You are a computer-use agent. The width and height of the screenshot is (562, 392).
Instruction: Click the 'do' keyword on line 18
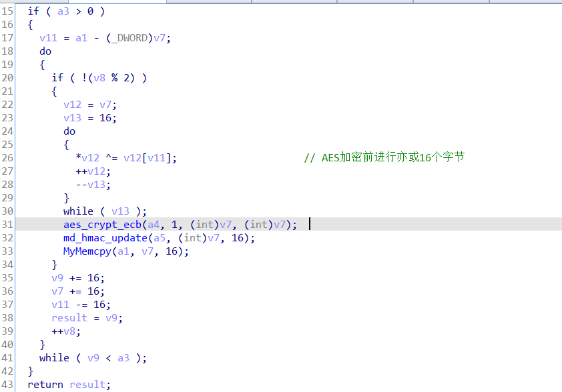click(x=45, y=51)
